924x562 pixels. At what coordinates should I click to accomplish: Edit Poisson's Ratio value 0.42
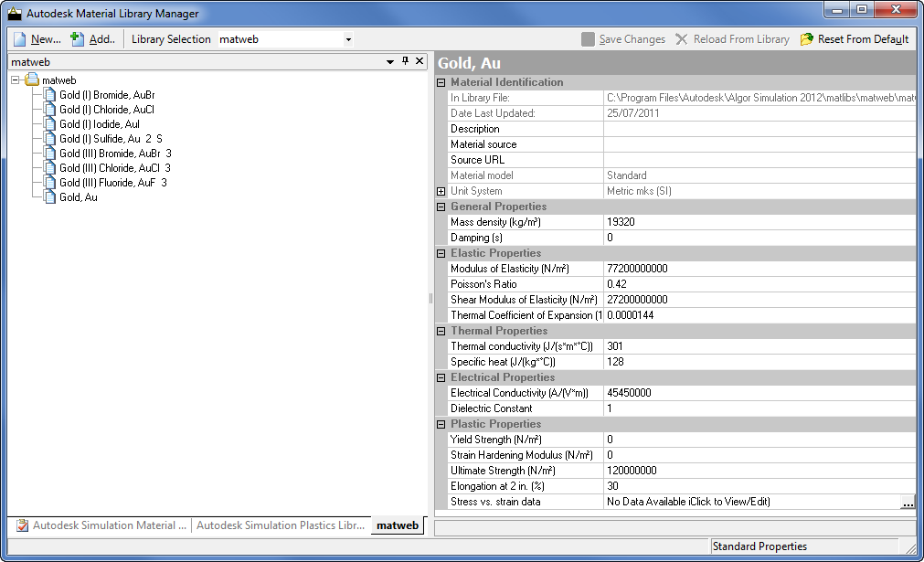pos(759,284)
